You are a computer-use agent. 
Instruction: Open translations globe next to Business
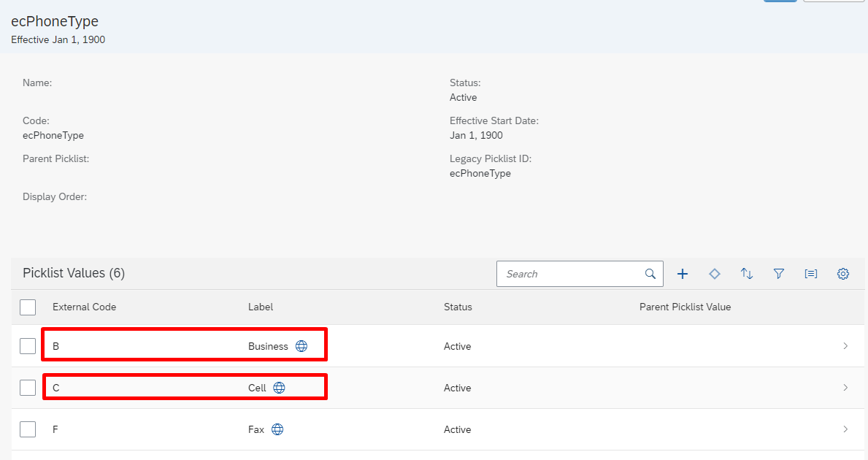click(302, 346)
